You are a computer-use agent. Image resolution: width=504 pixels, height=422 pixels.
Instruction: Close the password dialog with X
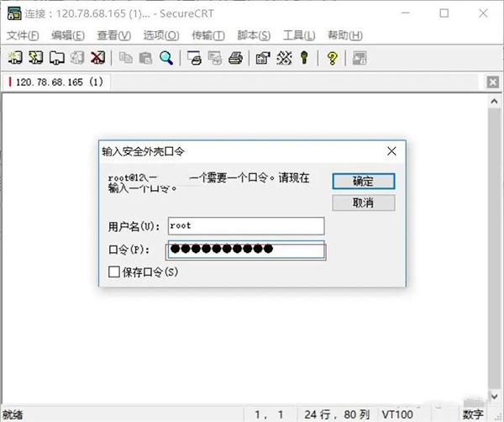click(391, 151)
